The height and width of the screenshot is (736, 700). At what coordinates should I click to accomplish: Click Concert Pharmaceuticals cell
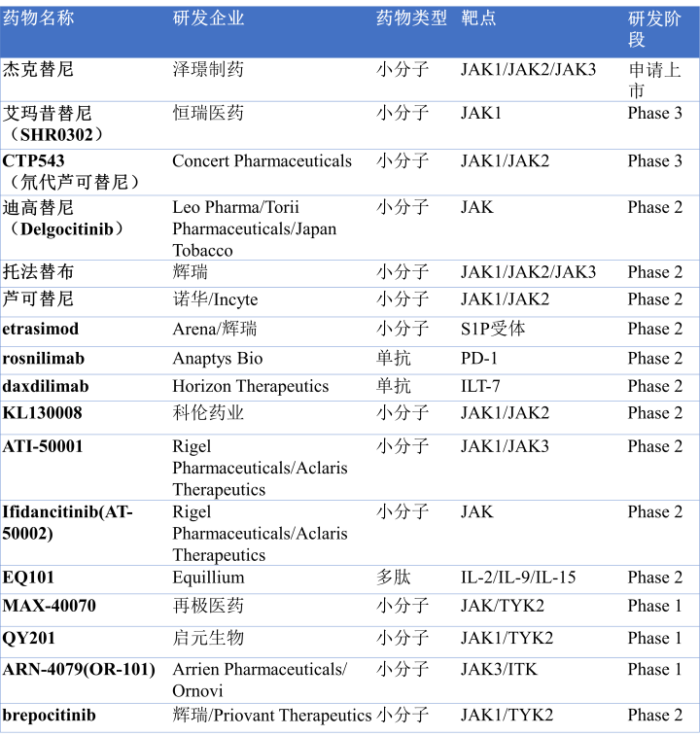262,161
